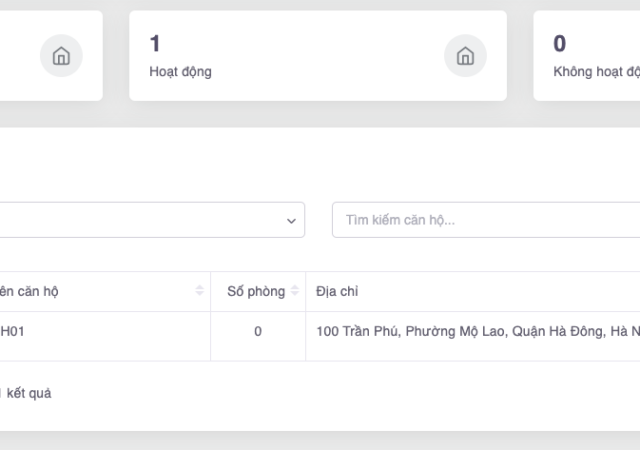
Task: Click the Hoạt động label in stats card
Action: point(180,72)
